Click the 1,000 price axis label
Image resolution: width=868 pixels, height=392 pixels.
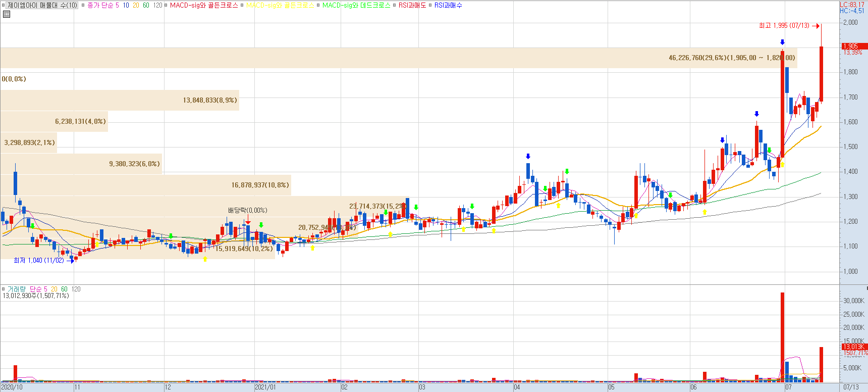click(x=850, y=271)
